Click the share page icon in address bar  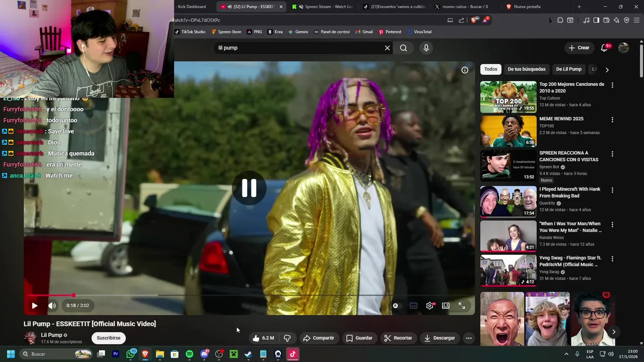(x=461, y=20)
